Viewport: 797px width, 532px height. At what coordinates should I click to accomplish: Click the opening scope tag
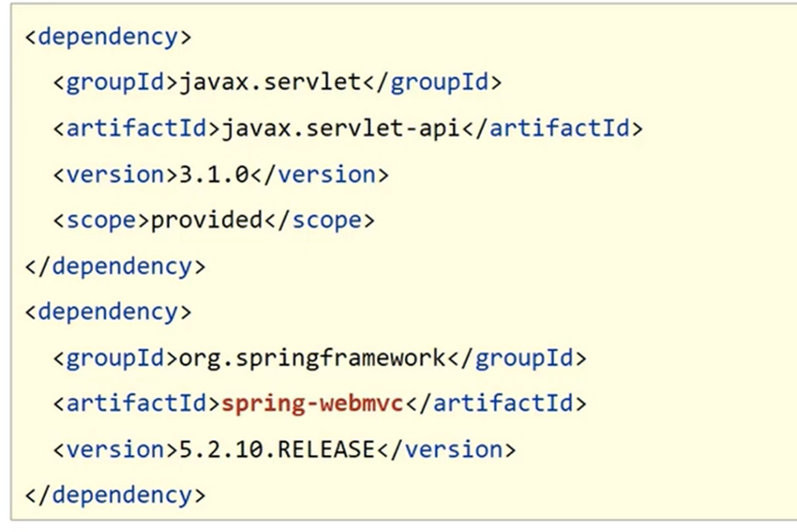pos(102,220)
